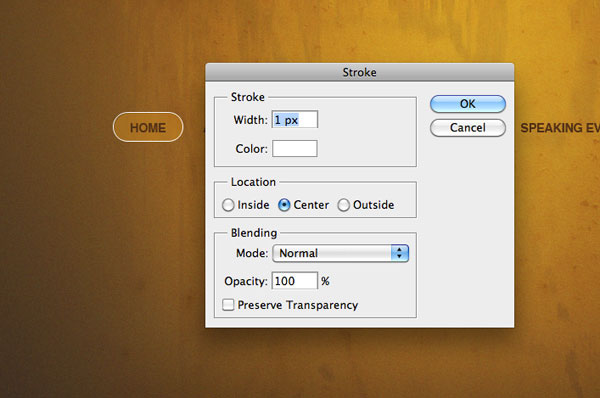Edit the stroke Width field
This screenshot has height=398, width=600.
[295, 119]
